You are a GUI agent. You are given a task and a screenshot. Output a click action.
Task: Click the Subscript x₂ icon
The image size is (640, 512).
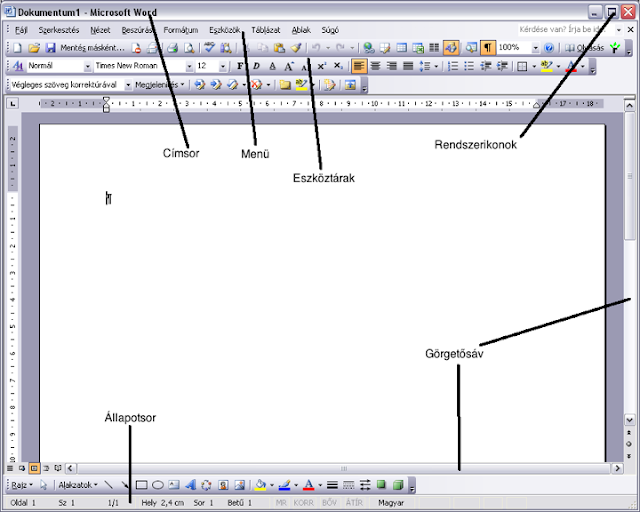338,66
